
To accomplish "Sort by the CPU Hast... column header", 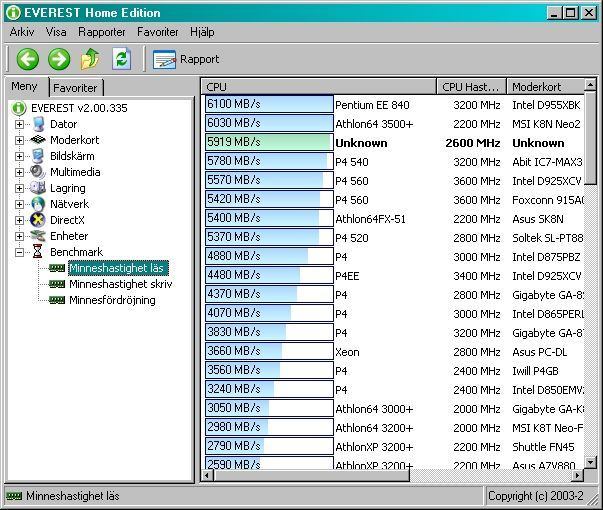I will coord(471,87).
